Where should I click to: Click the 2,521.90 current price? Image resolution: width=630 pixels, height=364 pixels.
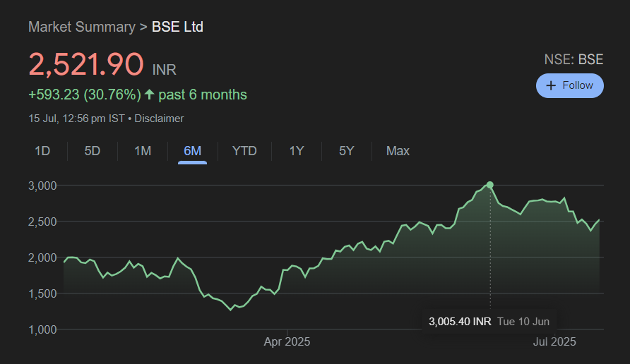pyautogui.click(x=86, y=65)
